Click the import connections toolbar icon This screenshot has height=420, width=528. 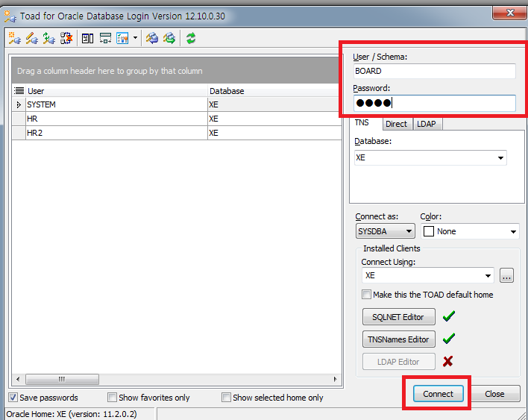151,38
